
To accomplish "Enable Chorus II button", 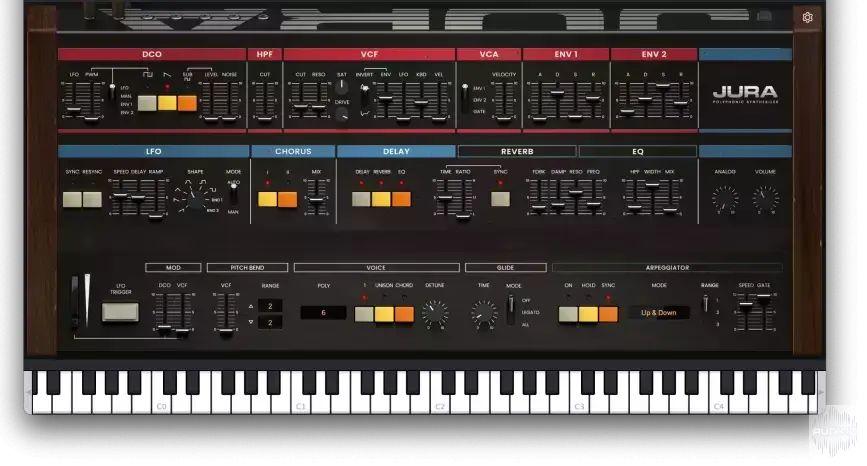I will tap(288, 200).
